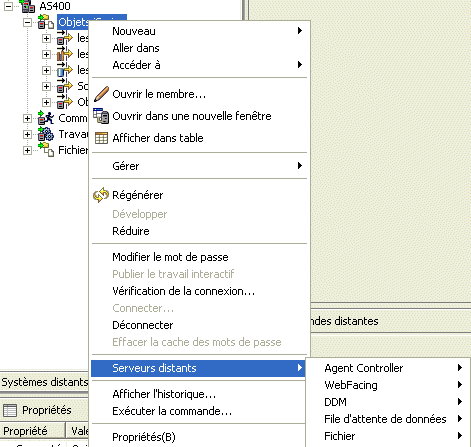
Task: Click the gears Travaux subsystem icon
Action: pyautogui.click(x=46, y=134)
